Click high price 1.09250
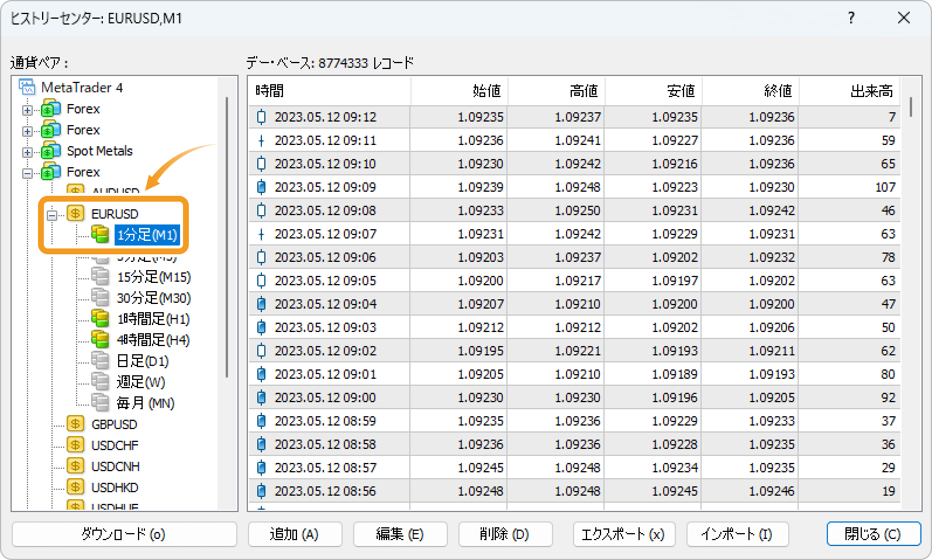The height and width of the screenshot is (560, 932). (577, 210)
